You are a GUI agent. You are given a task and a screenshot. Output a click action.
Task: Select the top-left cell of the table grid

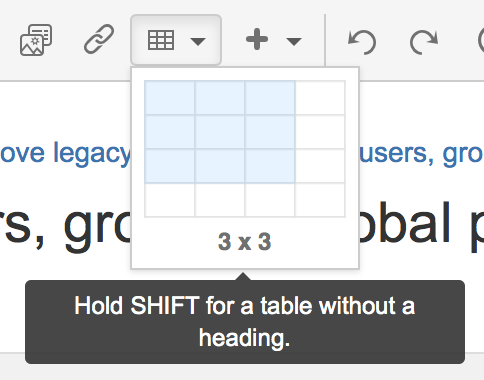coord(170,98)
